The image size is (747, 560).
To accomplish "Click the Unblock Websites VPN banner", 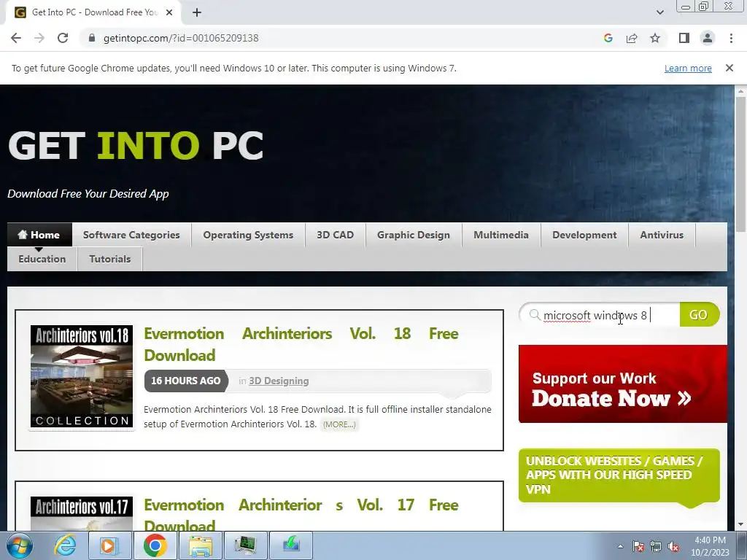I will pyautogui.click(x=619, y=475).
